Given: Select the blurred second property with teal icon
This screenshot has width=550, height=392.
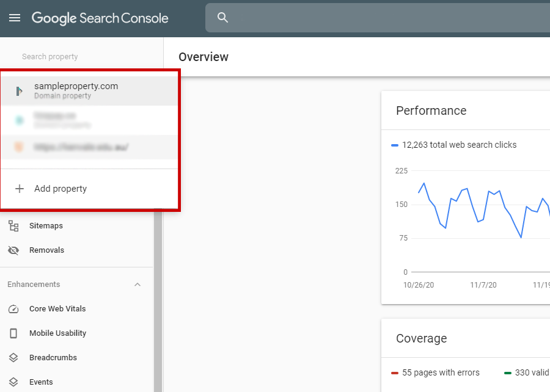Looking at the screenshot, I should coord(89,120).
